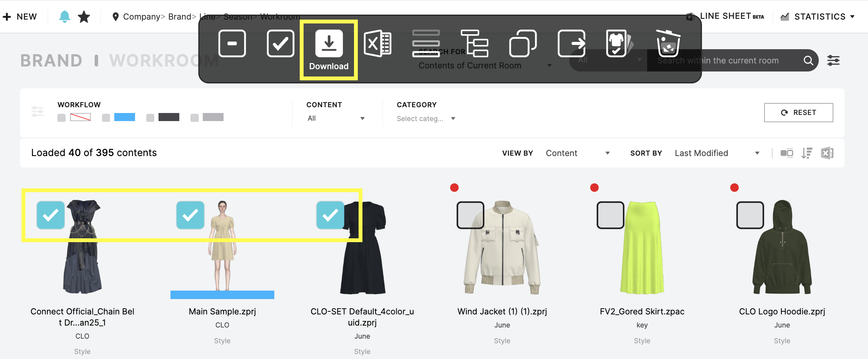
Task: Uncheck the Main Sample.zprj selection checkbox
Action: coord(190,215)
